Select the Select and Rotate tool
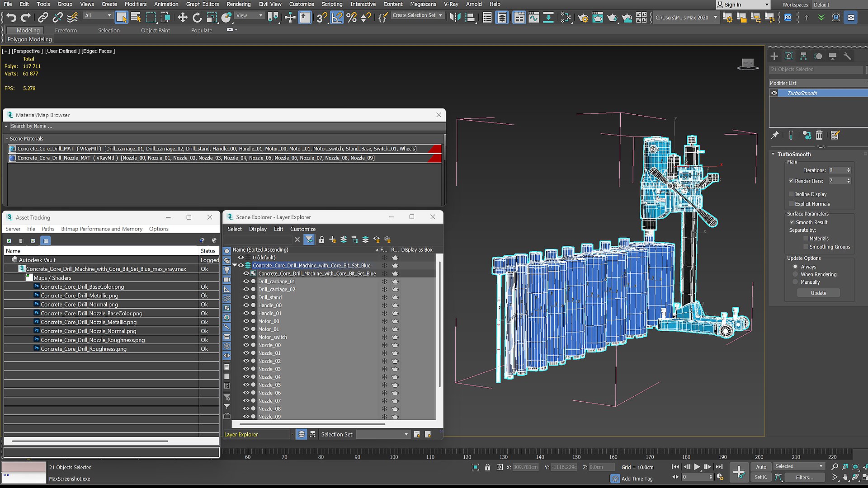The image size is (868, 488). pos(197,18)
